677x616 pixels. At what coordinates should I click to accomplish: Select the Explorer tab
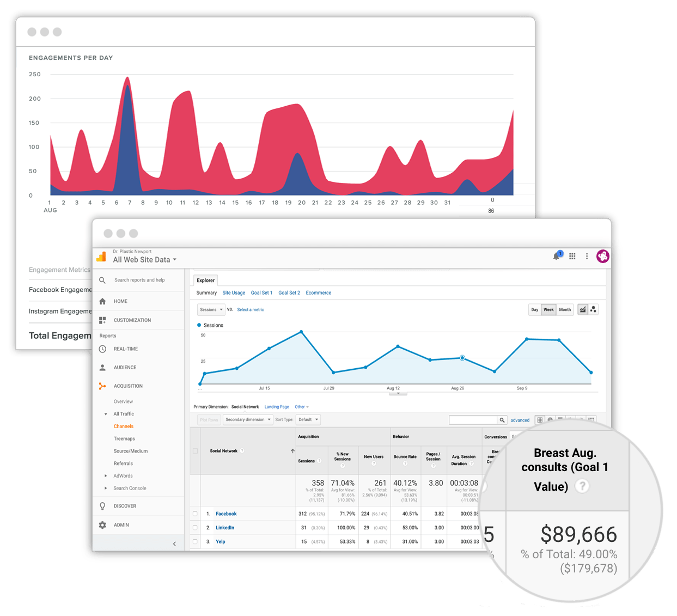point(206,280)
